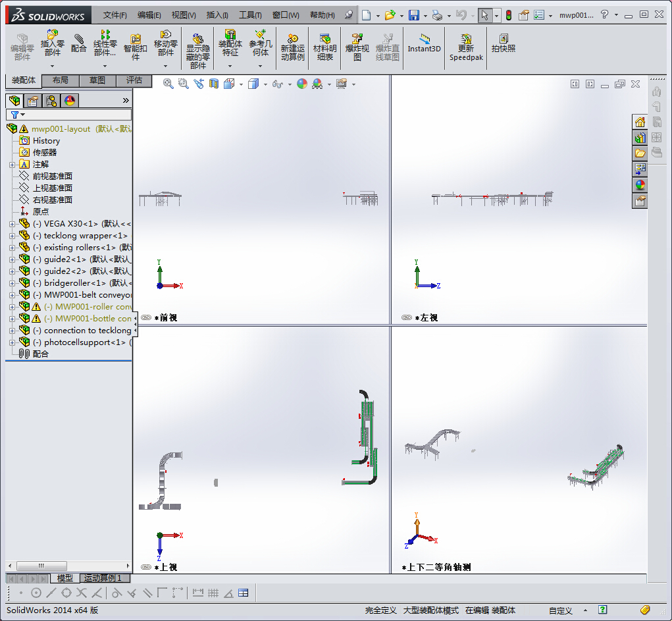The width and height of the screenshot is (672, 621).
Task: Switch to the ConfigurationManager tab icon
Action: pyautogui.click(x=51, y=100)
